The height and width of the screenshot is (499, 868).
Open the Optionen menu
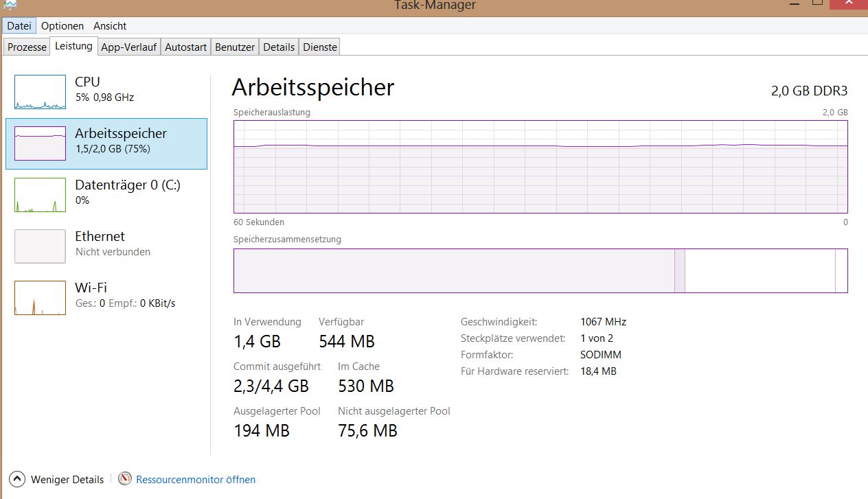[x=62, y=26]
